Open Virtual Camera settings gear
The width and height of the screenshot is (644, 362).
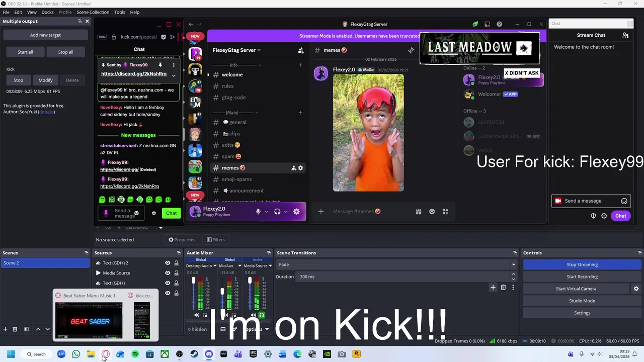[636, 289]
